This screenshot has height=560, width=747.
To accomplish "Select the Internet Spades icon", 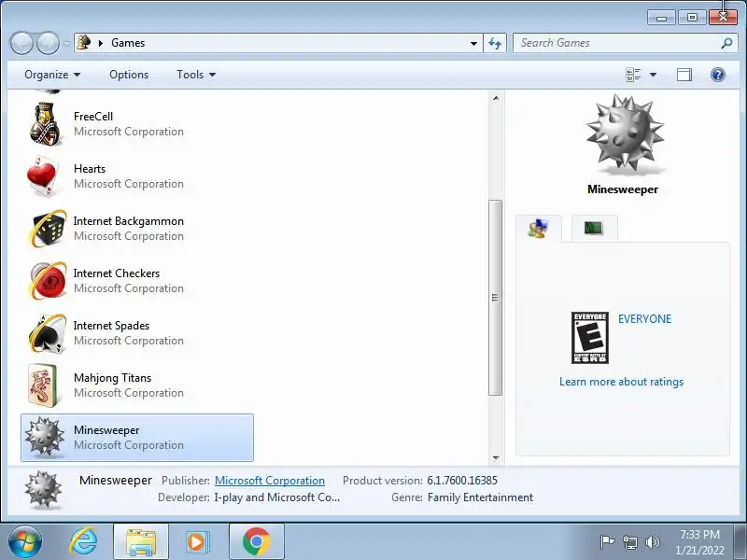I will 47,333.
